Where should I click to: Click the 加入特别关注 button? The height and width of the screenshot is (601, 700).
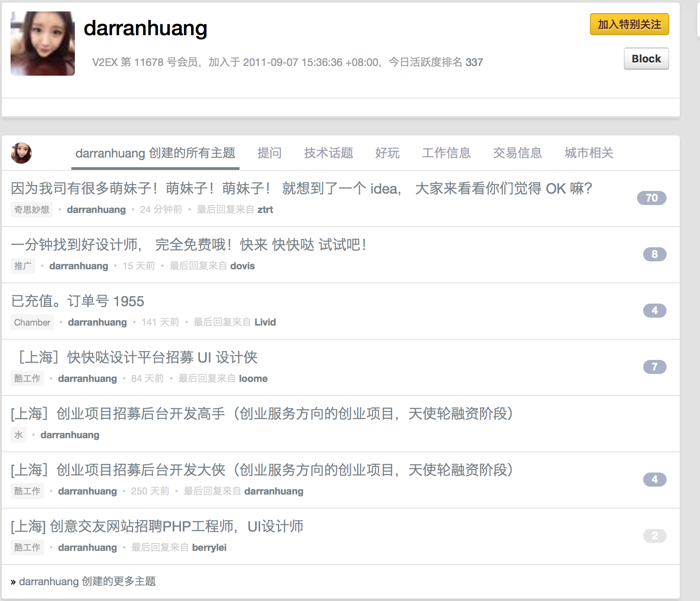629,25
